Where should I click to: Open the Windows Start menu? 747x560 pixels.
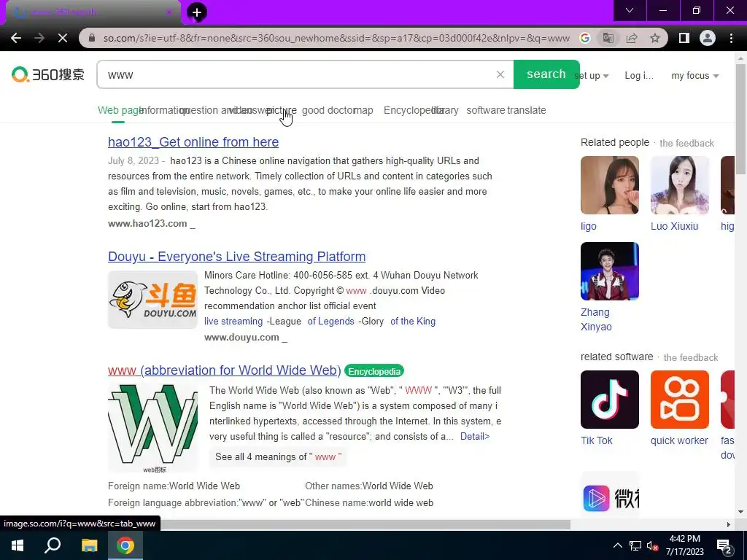point(18,545)
